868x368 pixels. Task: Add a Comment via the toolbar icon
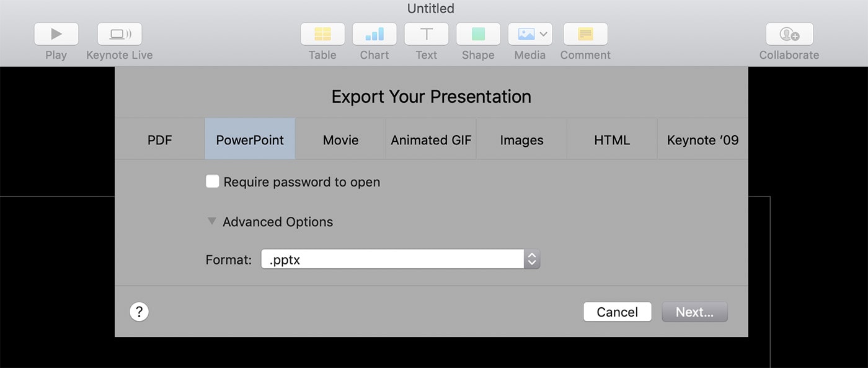click(x=585, y=34)
